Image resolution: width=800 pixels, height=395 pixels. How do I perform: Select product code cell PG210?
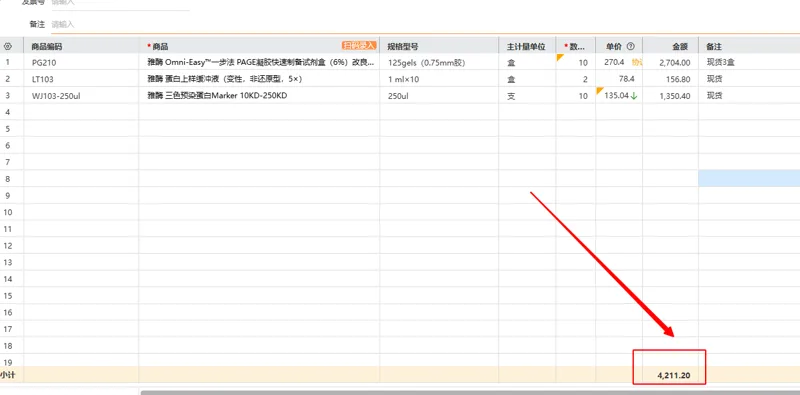click(x=81, y=62)
